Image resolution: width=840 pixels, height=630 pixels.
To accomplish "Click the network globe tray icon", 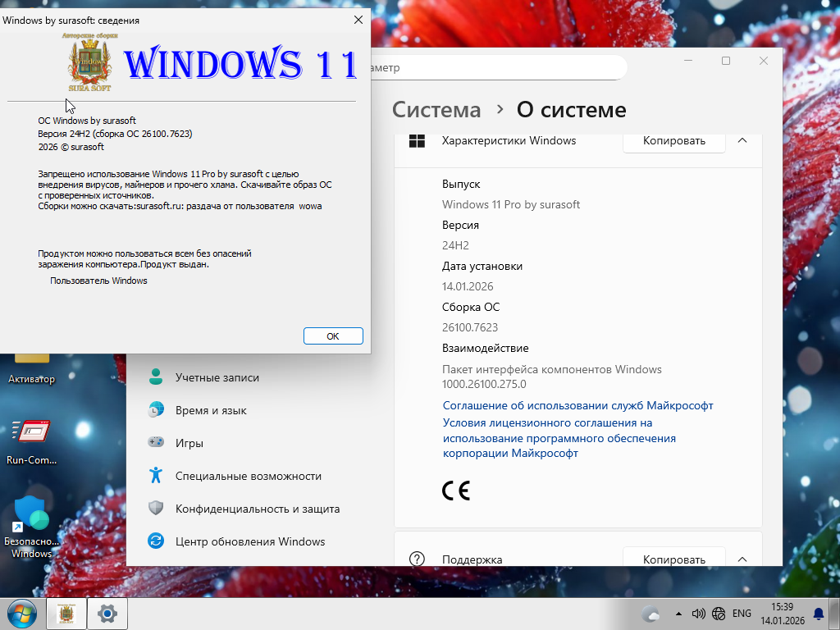I will 719,614.
